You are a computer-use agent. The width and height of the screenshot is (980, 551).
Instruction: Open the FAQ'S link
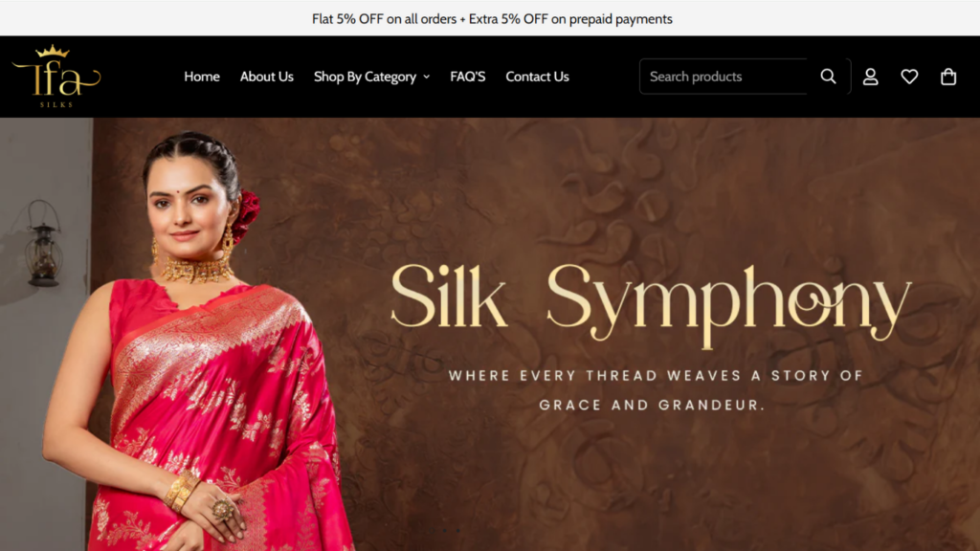[x=467, y=77]
